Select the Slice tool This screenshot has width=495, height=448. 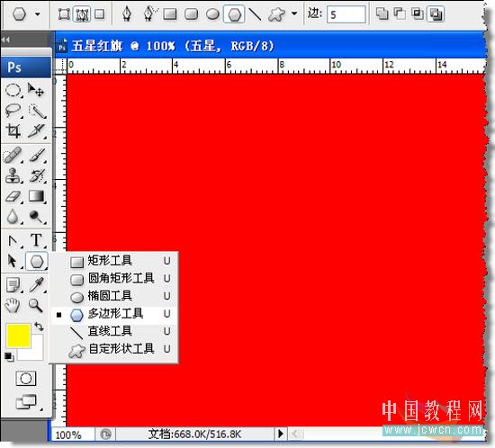coord(37,131)
